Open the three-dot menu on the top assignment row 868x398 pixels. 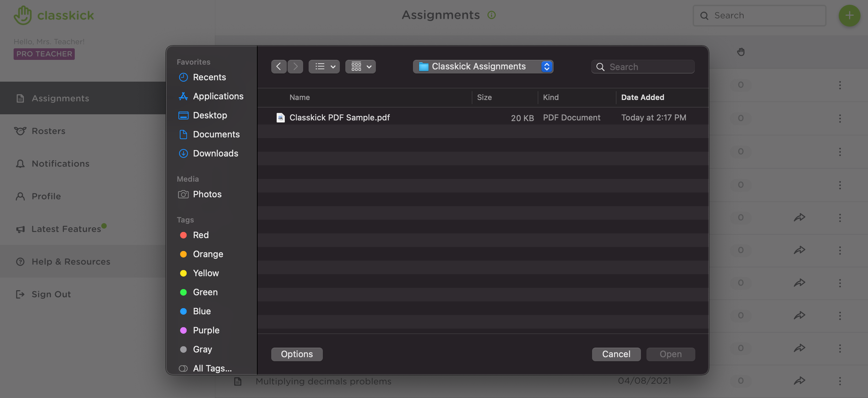click(840, 85)
